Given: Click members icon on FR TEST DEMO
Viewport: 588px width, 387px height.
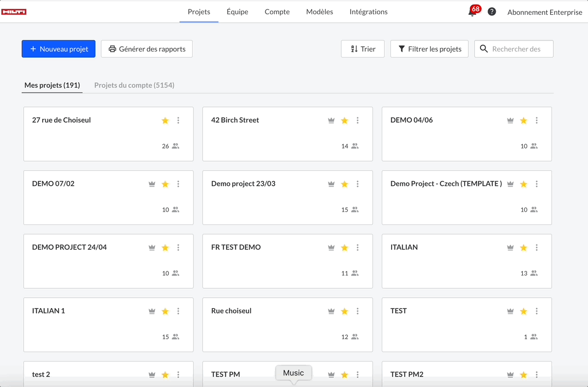Looking at the screenshot, I should point(355,274).
